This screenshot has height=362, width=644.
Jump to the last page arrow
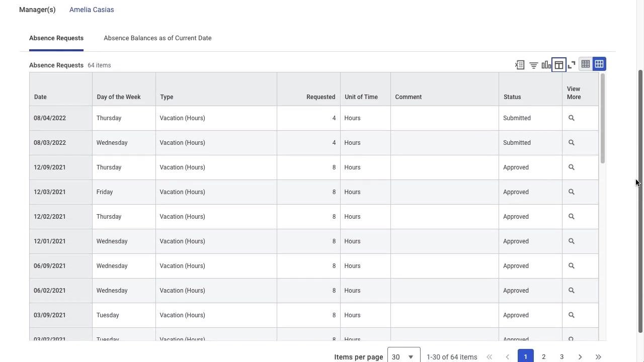(x=598, y=357)
